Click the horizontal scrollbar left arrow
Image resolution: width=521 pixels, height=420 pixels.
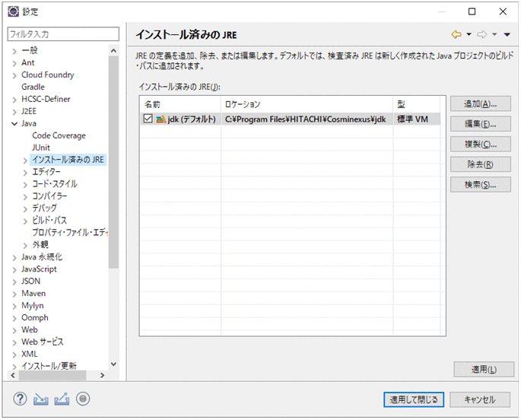(13, 375)
